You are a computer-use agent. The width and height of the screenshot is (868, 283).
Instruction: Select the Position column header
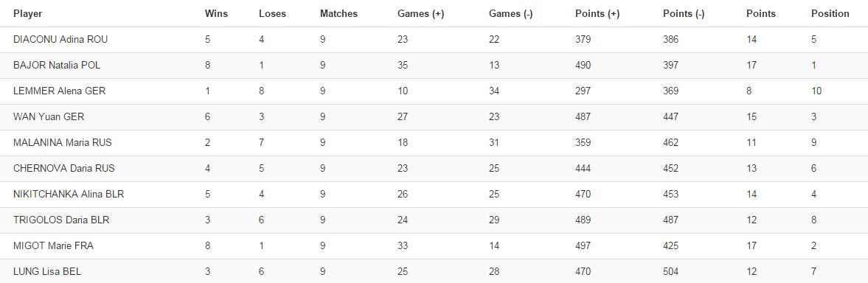pos(830,14)
